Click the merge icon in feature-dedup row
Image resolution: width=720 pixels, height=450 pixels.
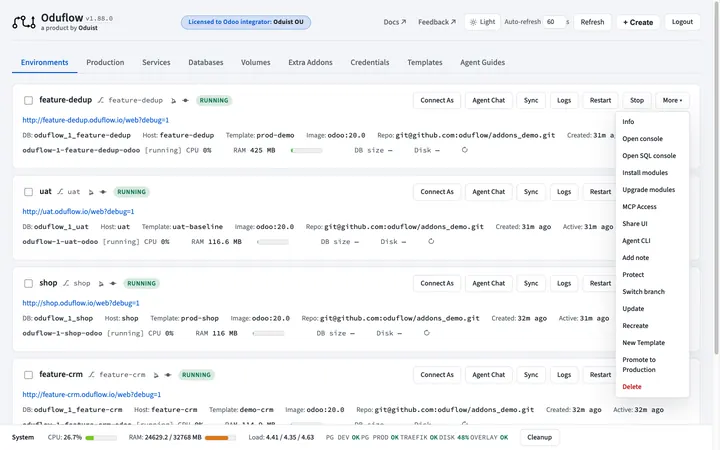click(173, 101)
